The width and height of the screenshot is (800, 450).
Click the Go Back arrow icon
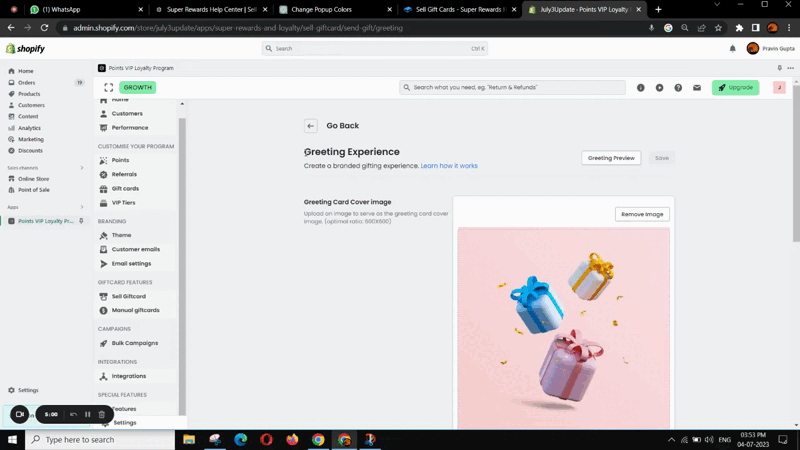(x=311, y=126)
